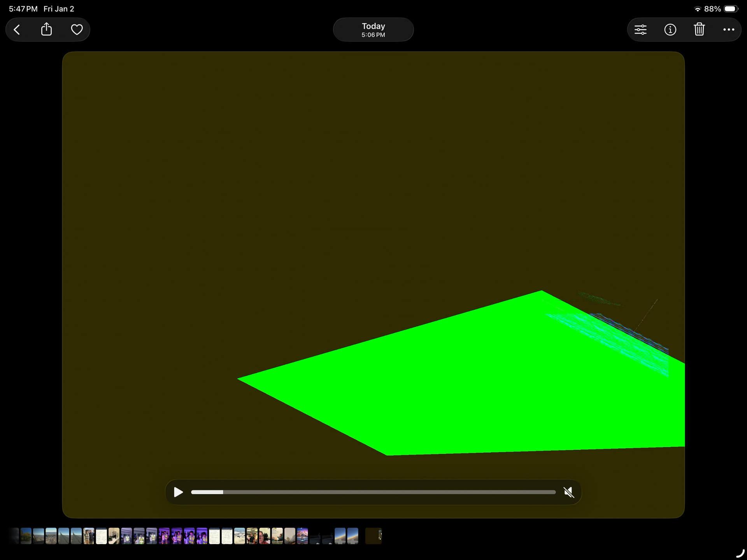Delete video using the trash icon
The width and height of the screenshot is (747, 560).
point(699,30)
